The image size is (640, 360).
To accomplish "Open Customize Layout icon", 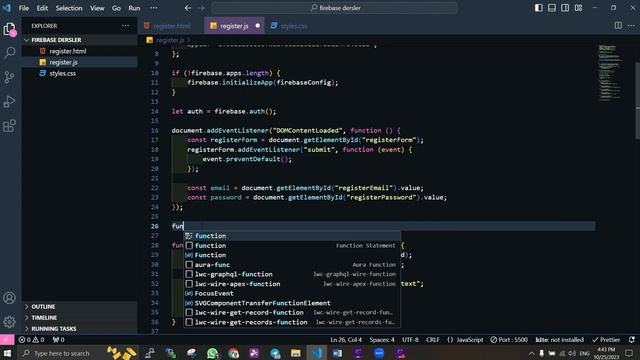I will coord(578,8).
